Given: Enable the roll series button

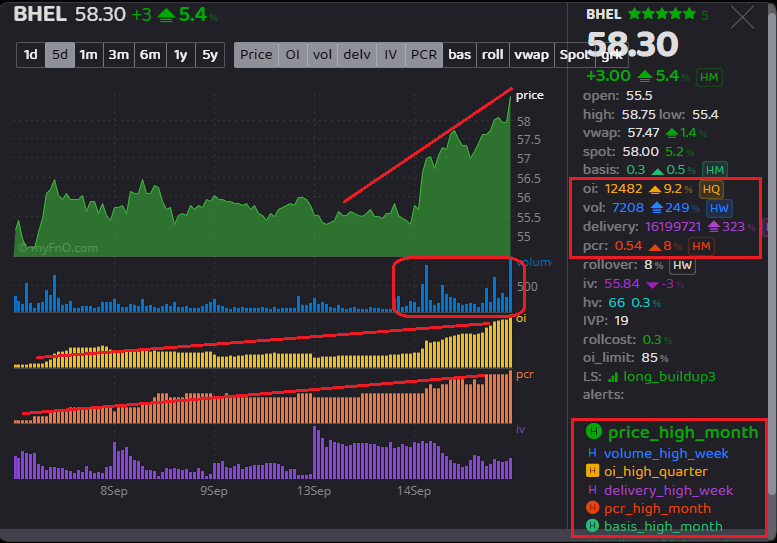Looking at the screenshot, I should click(493, 54).
